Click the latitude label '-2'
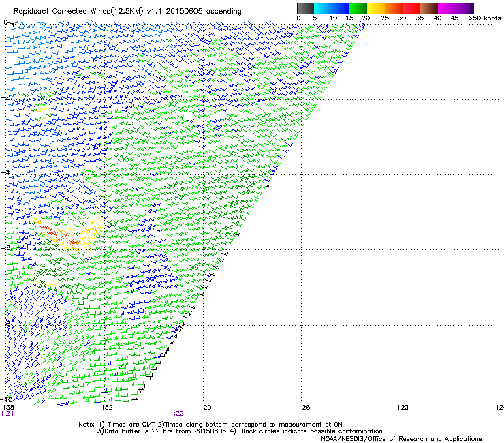 pyautogui.click(x=5, y=97)
